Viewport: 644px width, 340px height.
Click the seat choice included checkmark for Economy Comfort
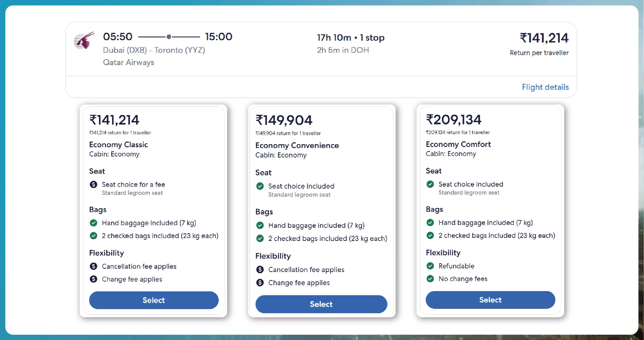pyautogui.click(x=430, y=184)
